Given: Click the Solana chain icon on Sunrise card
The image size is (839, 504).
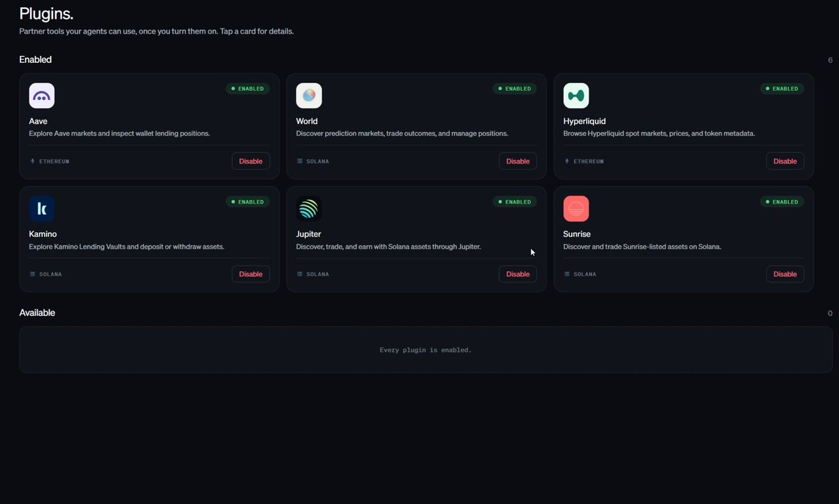Looking at the screenshot, I should pyautogui.click(x=567, y=274).
